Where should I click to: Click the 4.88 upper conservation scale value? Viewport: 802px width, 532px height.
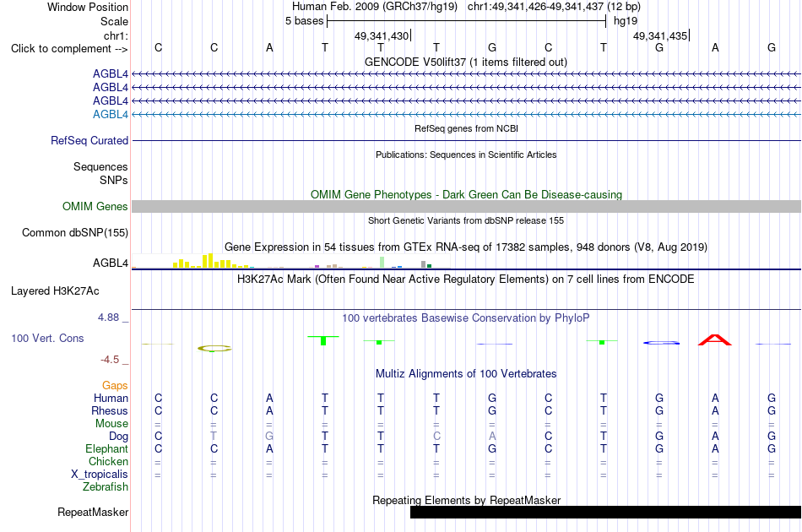coord(108,318)
